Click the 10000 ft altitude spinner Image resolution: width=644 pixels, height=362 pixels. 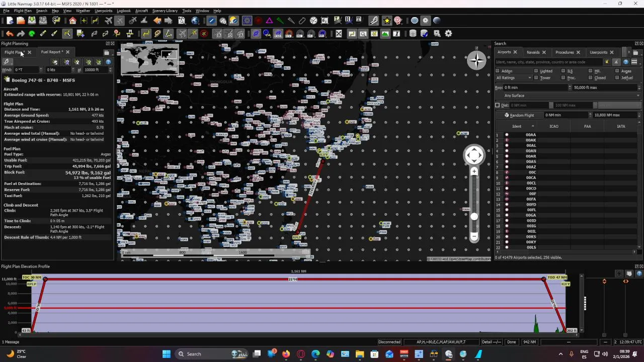tap(98, 70)
